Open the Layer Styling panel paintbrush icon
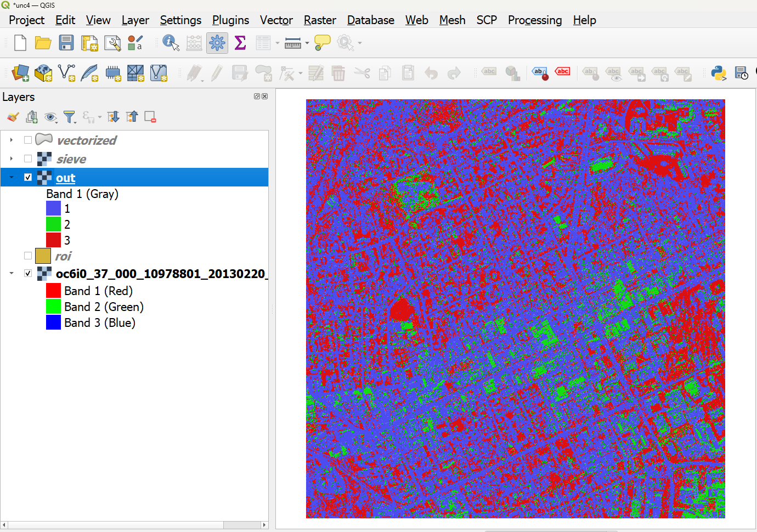Screen dimensions: 757x532 tap(12, 116)
